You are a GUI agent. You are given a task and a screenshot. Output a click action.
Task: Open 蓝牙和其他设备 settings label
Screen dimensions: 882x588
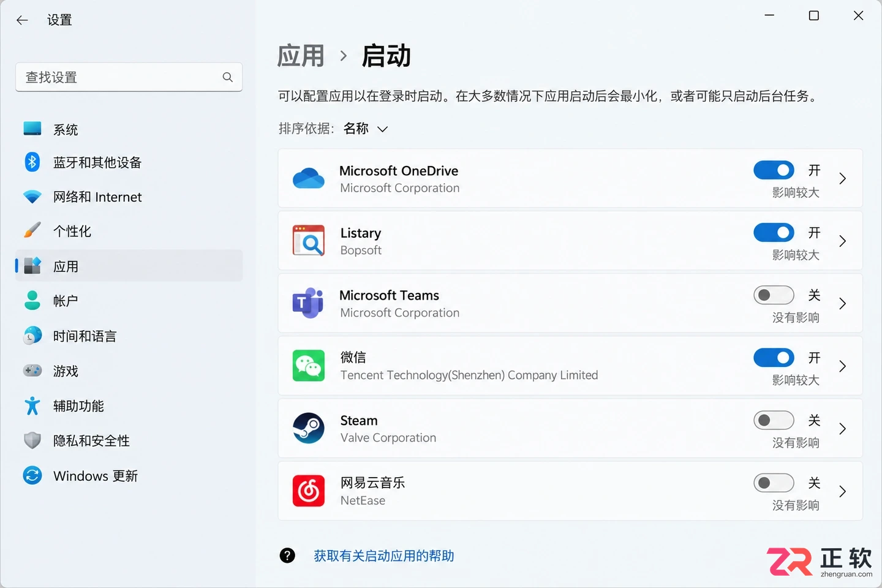[97, 162]
